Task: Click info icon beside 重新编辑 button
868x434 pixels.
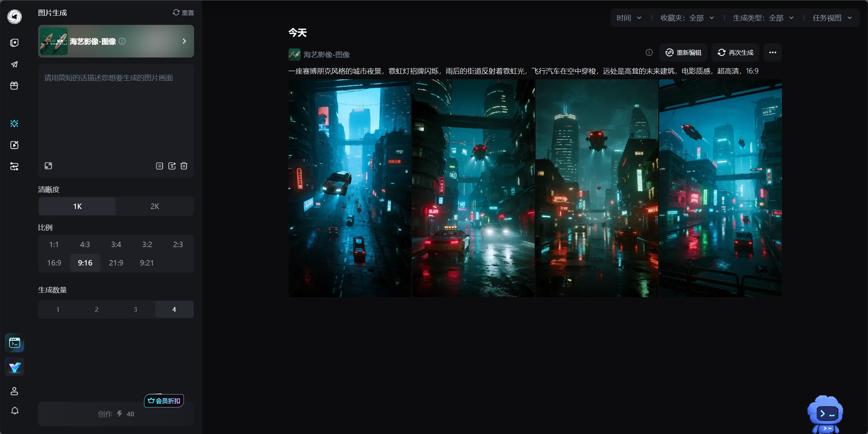Action: 649,52
